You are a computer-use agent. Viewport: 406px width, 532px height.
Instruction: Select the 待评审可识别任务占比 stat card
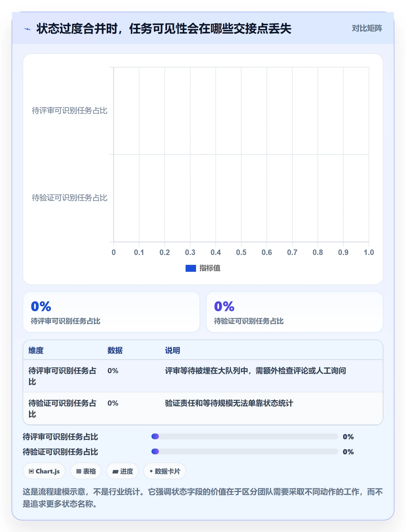click(111, 312)
